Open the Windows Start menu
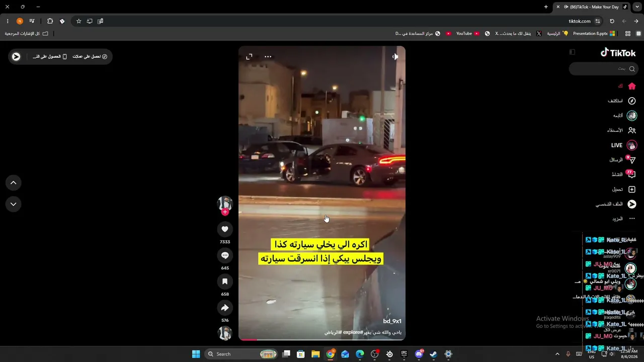The image size is (644, 362). [x=196, y=354]
